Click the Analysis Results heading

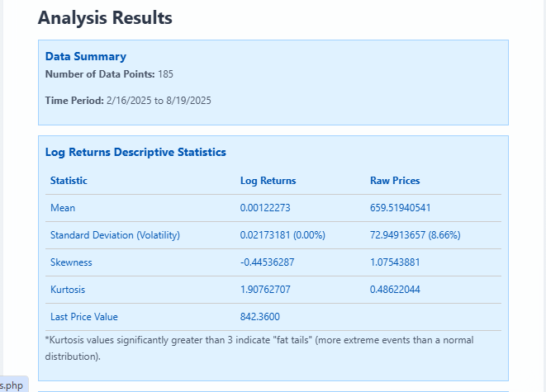click(105, 17)
